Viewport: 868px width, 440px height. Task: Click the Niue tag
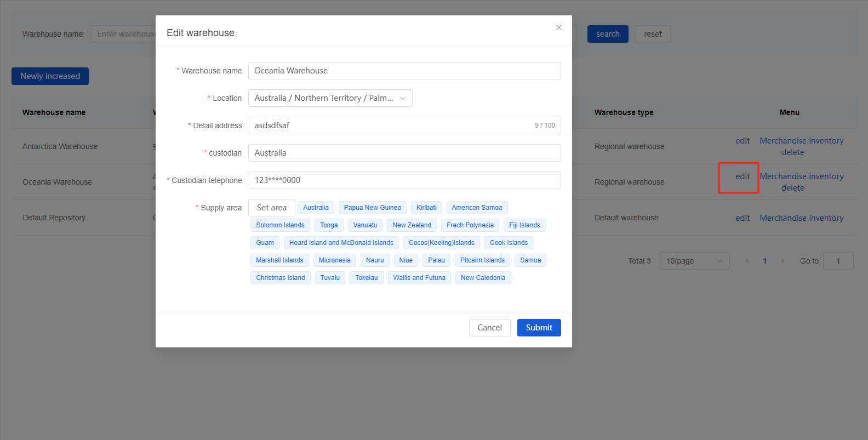[x=406, y=260]
